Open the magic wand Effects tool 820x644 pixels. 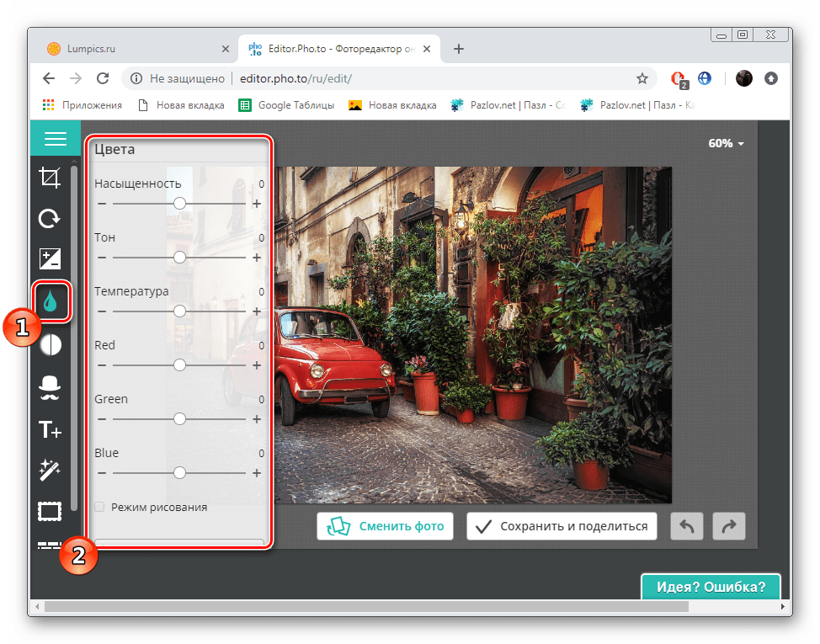51,470
